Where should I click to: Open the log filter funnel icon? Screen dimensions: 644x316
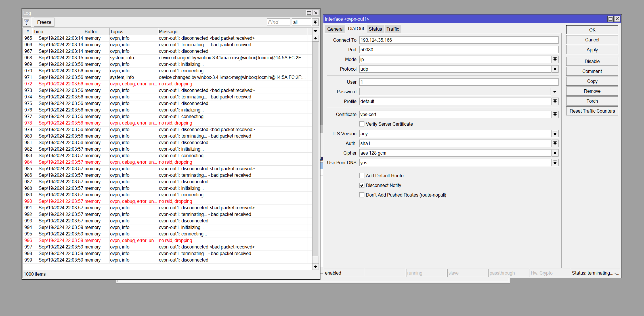(x=27, y=22)
